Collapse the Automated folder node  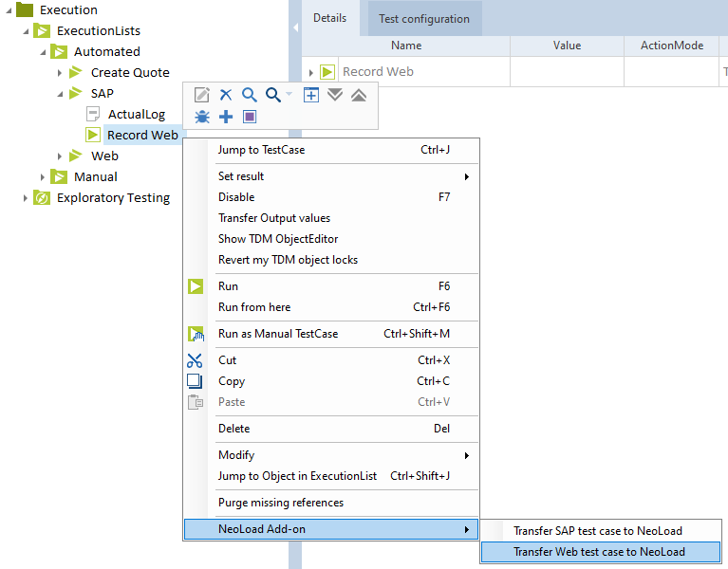(x=43, y=52)
